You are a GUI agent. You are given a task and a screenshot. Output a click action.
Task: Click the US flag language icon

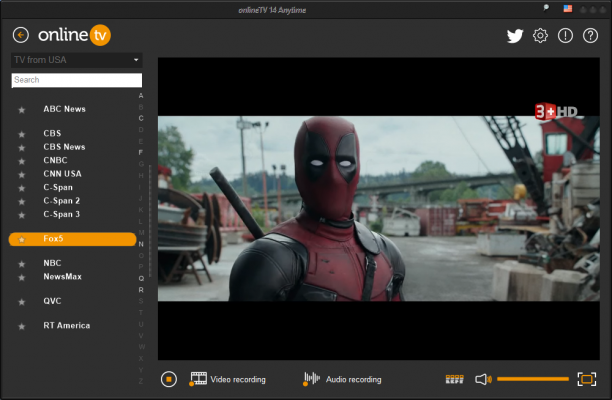coord(568,9)
